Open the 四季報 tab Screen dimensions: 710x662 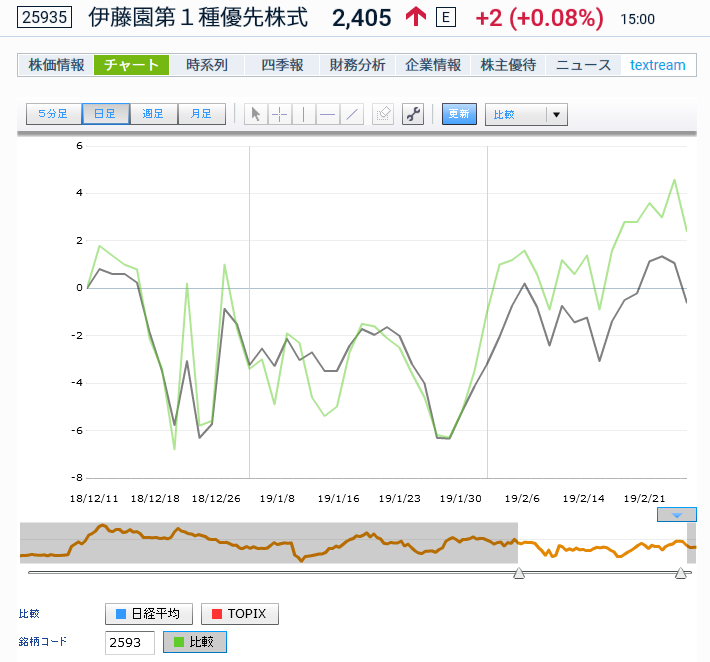[x=282, y=65]
